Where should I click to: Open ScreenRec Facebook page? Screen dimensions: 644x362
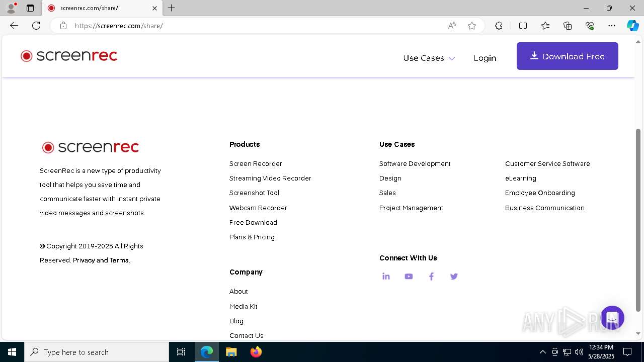(x=431, y=277)
